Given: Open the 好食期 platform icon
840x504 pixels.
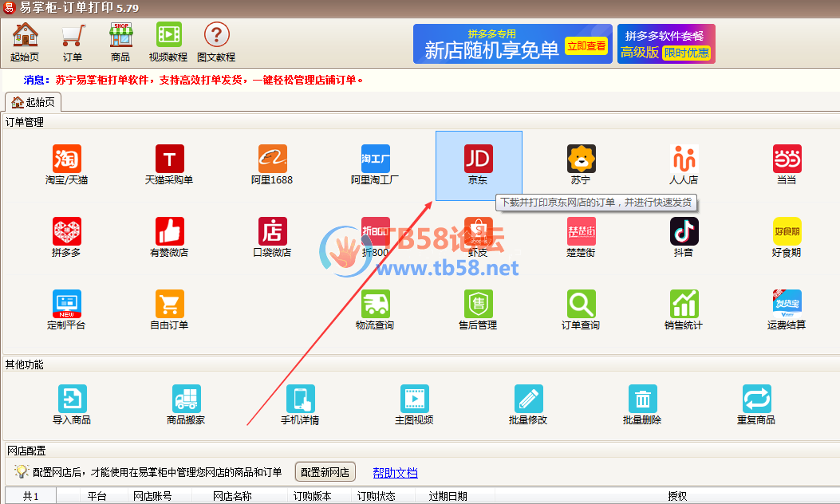Looking at the screenshot, I should pos(787,238).
